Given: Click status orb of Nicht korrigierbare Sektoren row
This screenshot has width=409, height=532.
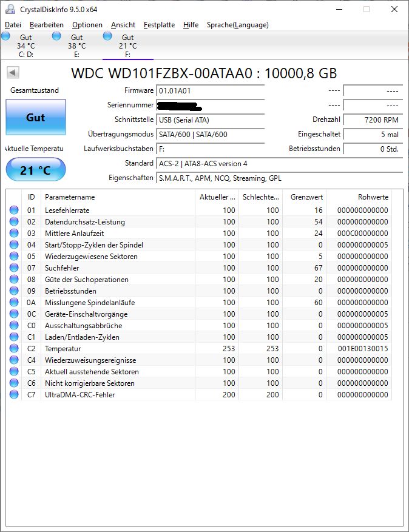Looking at the screenshot, I should click(x=14, y=383).
